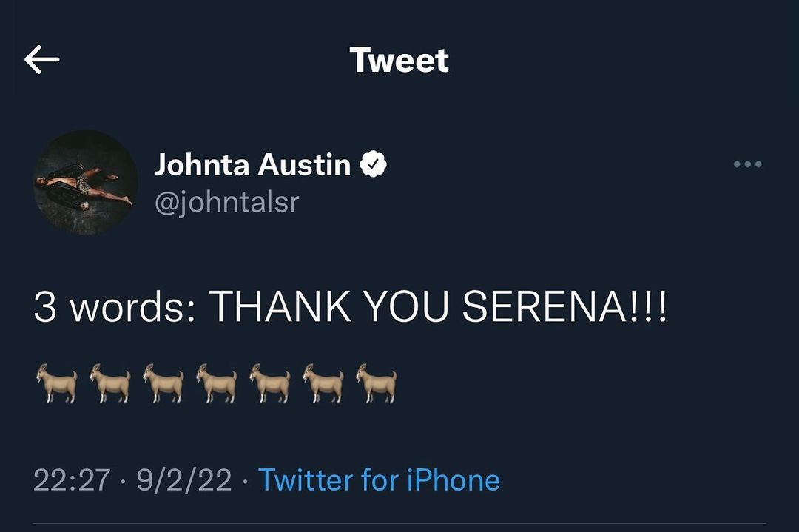Click the verified checkmark badge
This screenshot has width=799, height=532.
374,164
